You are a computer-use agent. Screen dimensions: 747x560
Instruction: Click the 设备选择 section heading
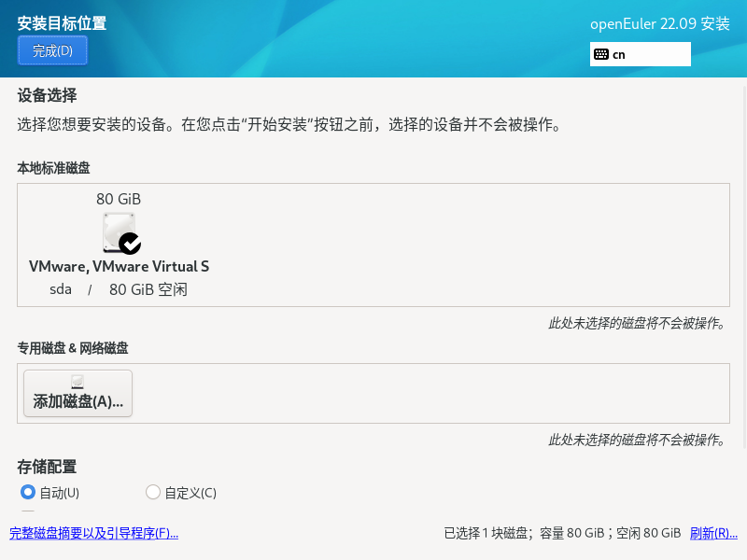tap(47, 95)
